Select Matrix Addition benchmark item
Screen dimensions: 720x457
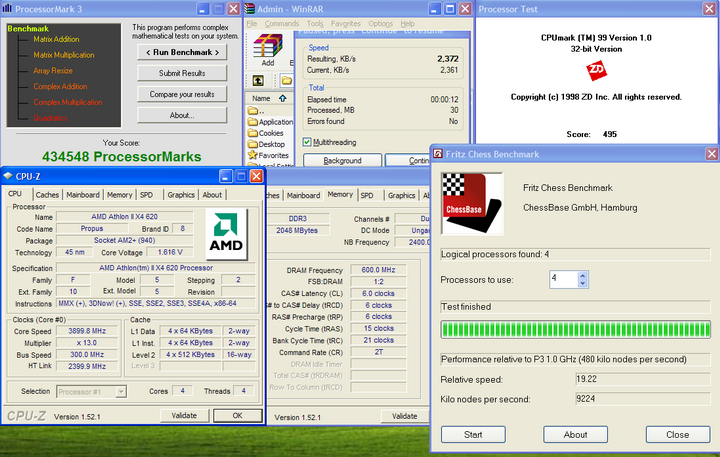tap(56, 39)
